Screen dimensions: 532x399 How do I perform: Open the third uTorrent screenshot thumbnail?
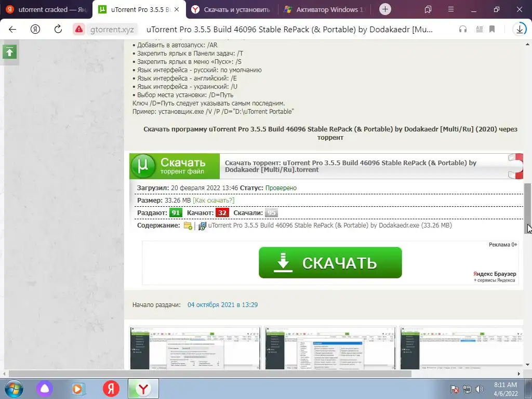click(461, 348)
